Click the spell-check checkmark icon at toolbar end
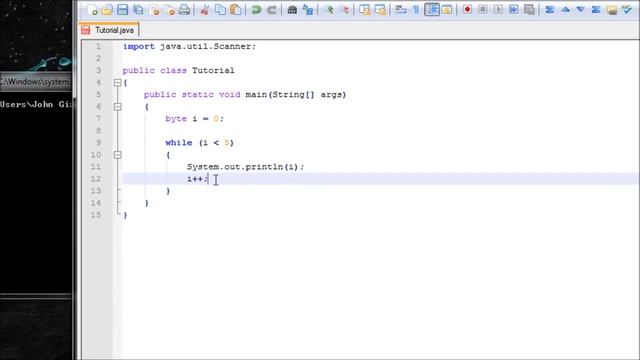640x360 pixels. pyautogui.click(x=627, y=10)
